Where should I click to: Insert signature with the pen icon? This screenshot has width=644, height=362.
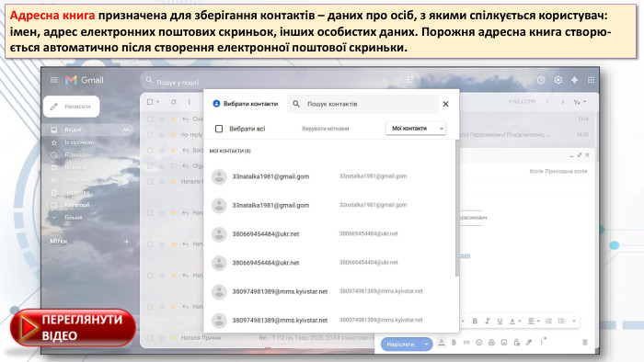tap(529, 342)
